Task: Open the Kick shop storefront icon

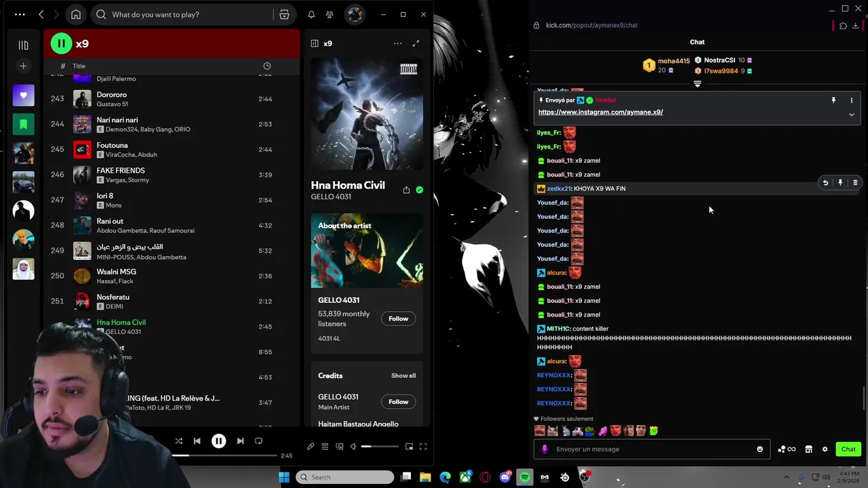Action: (808, 449)
